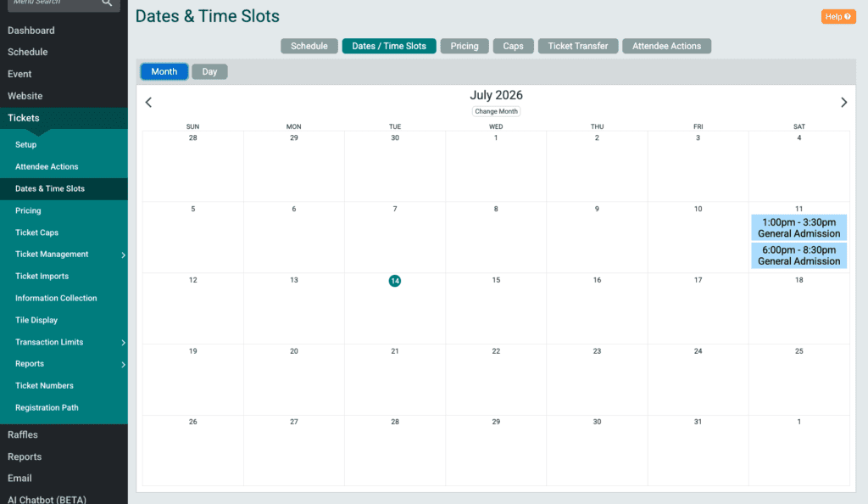Select July 1 in the calendar
The height and width of the screenshot is (504, 868).
point(496,138)
